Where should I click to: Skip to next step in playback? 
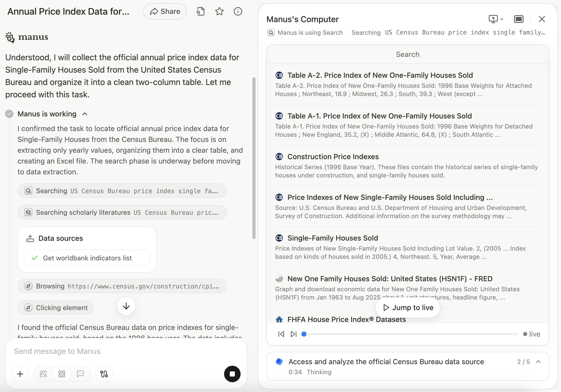tap(294, 334)
